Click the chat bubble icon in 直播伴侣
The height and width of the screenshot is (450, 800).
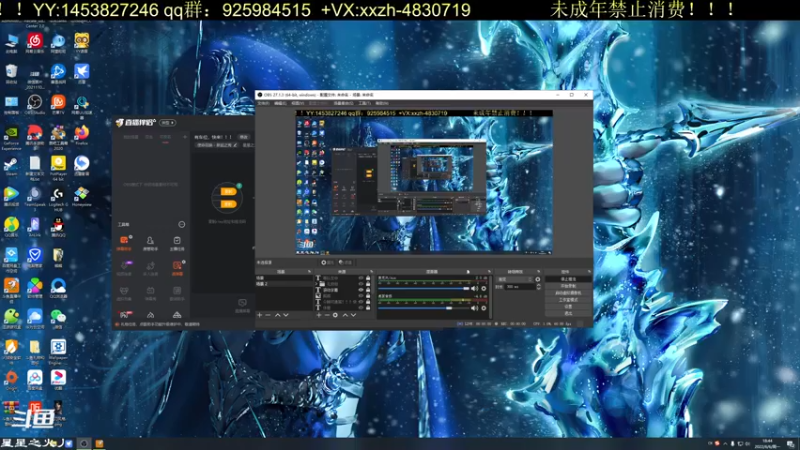click(242, 303)
